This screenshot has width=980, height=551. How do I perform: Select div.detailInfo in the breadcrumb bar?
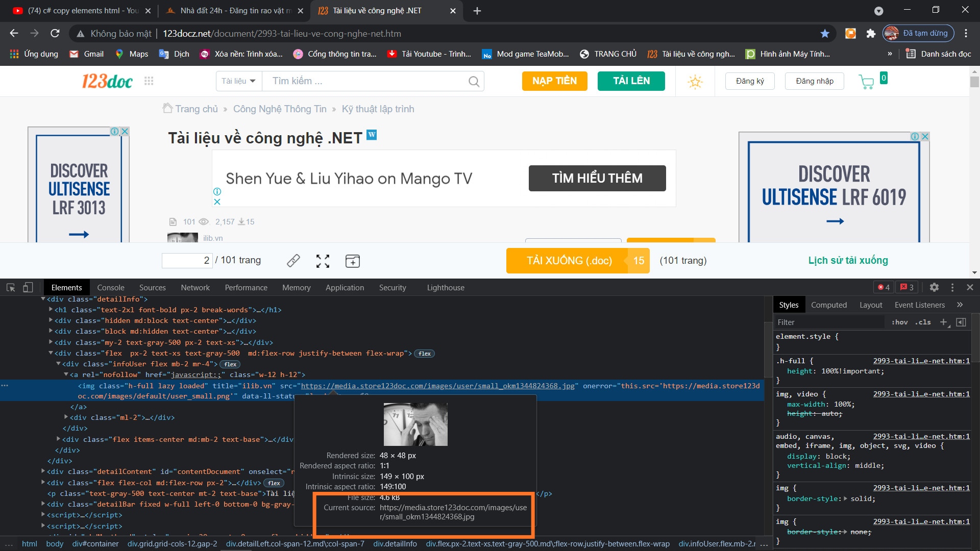[x=395, y=544]
